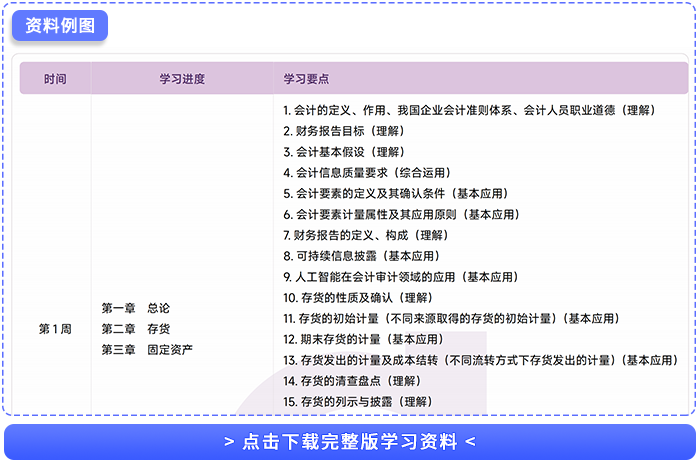Click the download full study materials button
Image resolution: width=700 pixels, height=467 pixels.
[350, 442]
